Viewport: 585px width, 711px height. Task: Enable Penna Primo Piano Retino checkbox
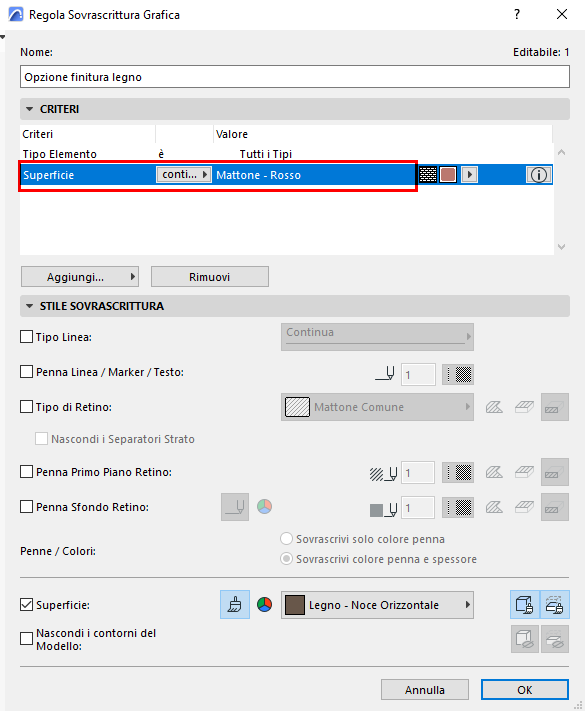26,472
